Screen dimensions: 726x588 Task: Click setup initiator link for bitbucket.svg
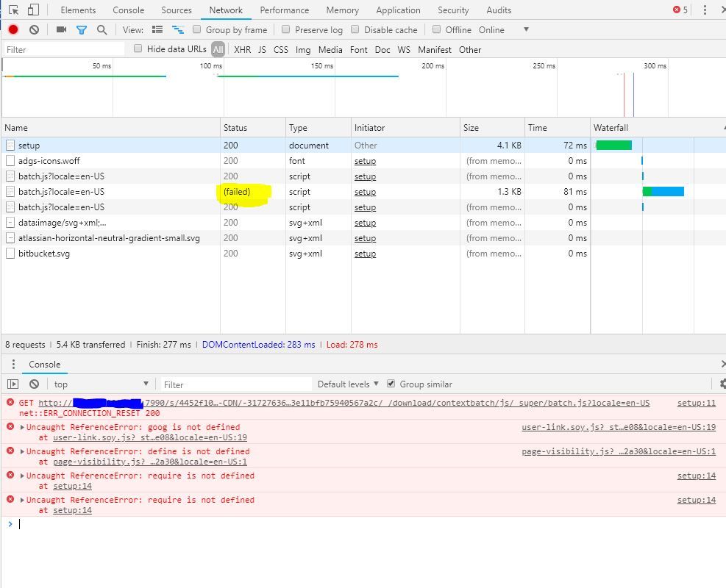click(365, 254)
